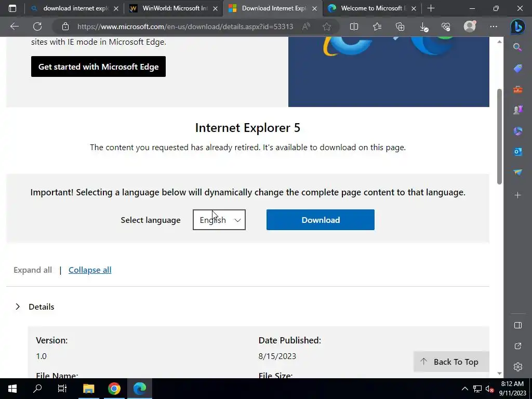Open sidebar settings gear
Image resolution: width=532 pixels, height=399 pixels.
[x=518, y=367]
